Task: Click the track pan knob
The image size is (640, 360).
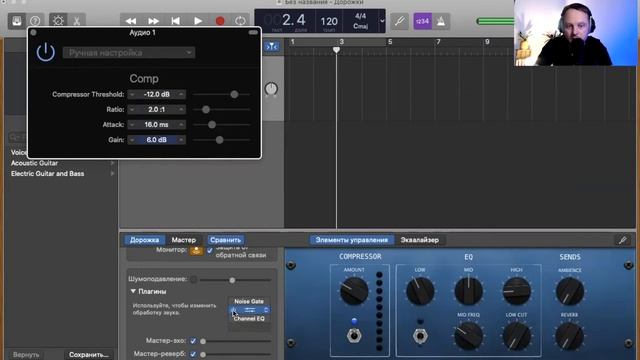Action: point(271,89)
